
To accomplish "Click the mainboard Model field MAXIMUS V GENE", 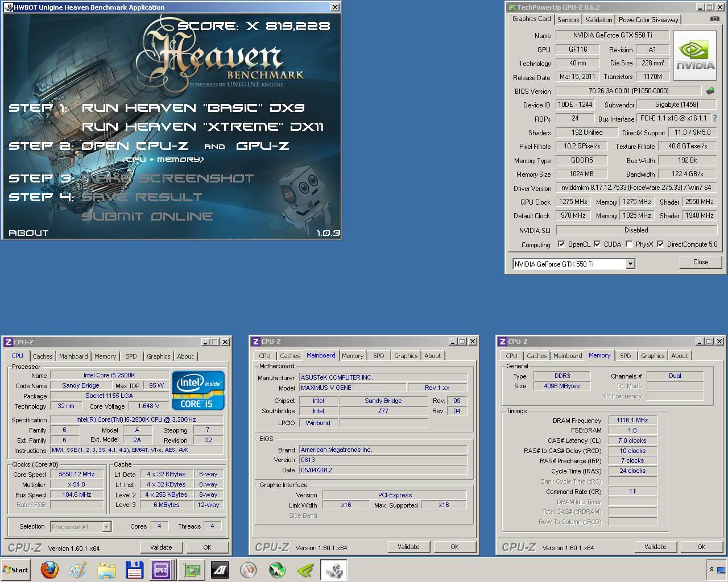I will 352,388.
